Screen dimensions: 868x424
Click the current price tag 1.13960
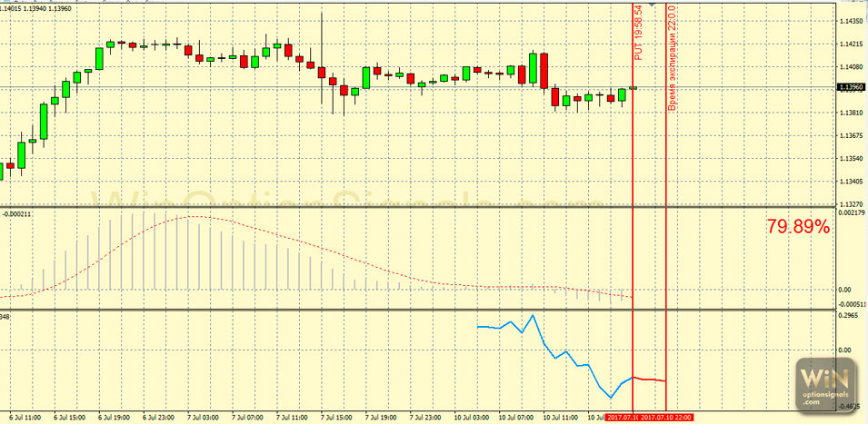click(852, 88)
